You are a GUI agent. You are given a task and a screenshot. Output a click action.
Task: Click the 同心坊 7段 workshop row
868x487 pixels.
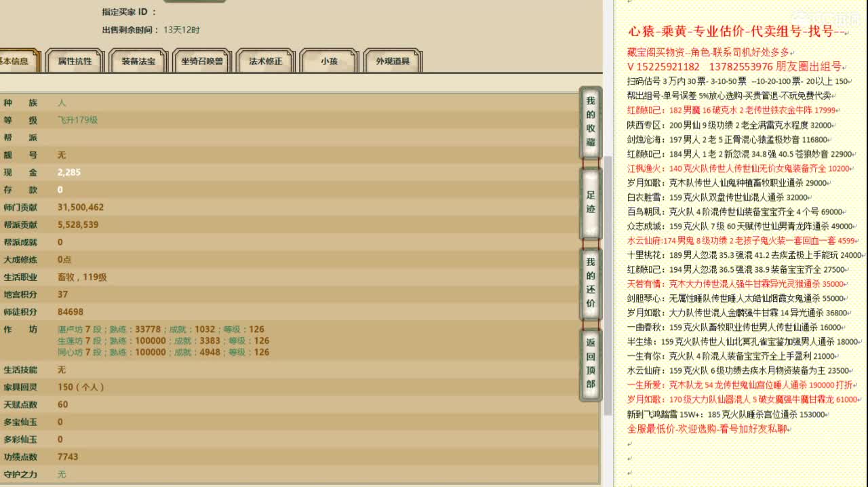pos(163,352)
